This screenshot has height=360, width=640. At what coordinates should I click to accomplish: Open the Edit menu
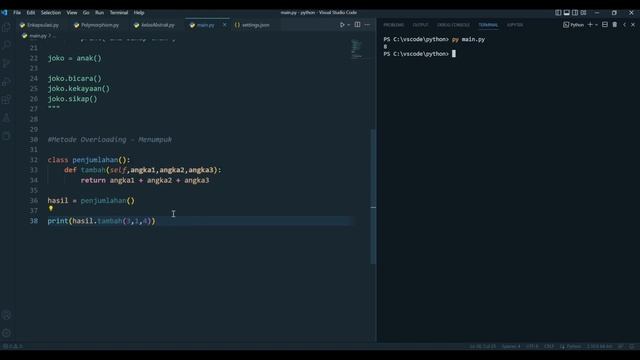[x=31, y=13]
